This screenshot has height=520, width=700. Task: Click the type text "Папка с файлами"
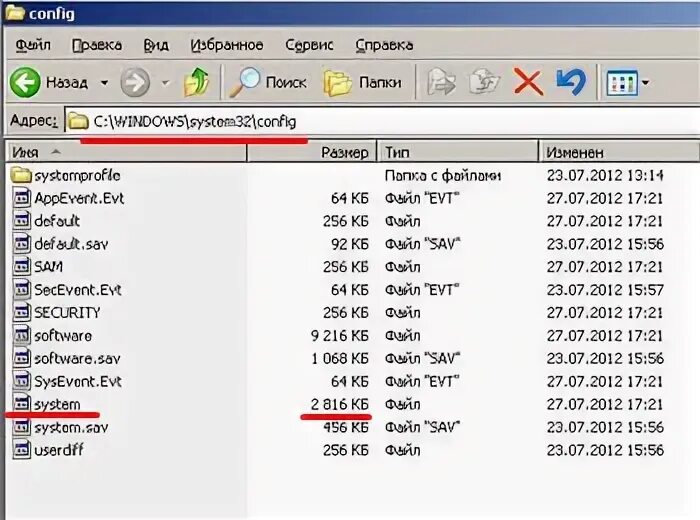pyautogui.click(x=443, y=175)
